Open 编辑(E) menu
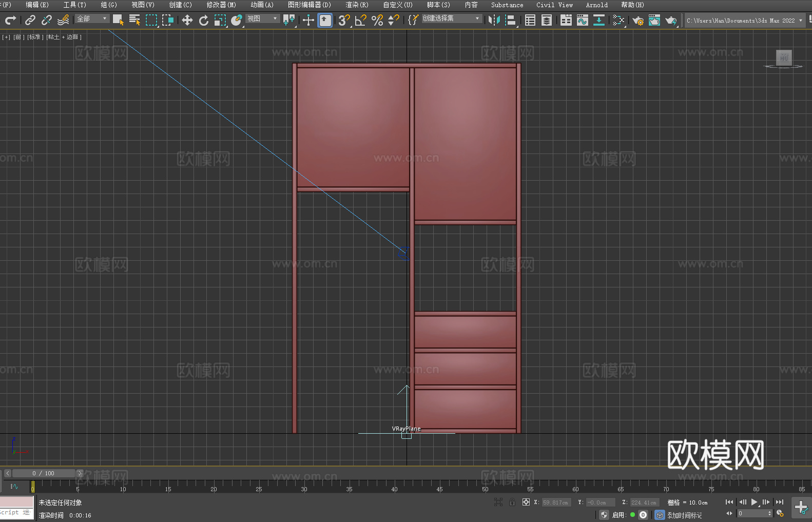Viewport: 812px width, 522px height. pyautogui.click(x=37, y=5)
